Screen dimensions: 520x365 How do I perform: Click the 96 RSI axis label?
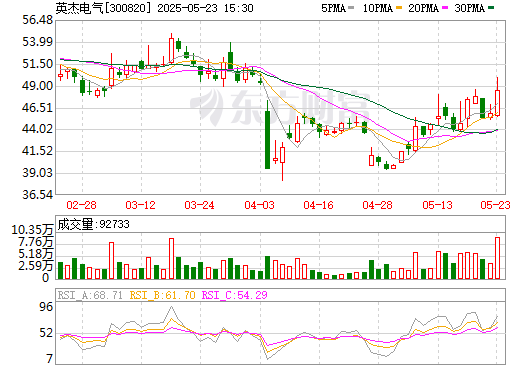[46, 307]
